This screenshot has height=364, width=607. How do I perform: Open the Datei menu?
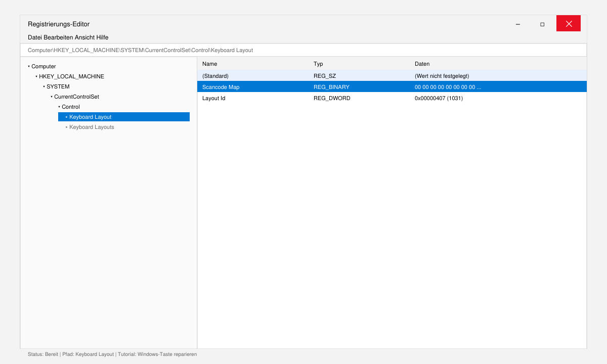tap(35, 37)
